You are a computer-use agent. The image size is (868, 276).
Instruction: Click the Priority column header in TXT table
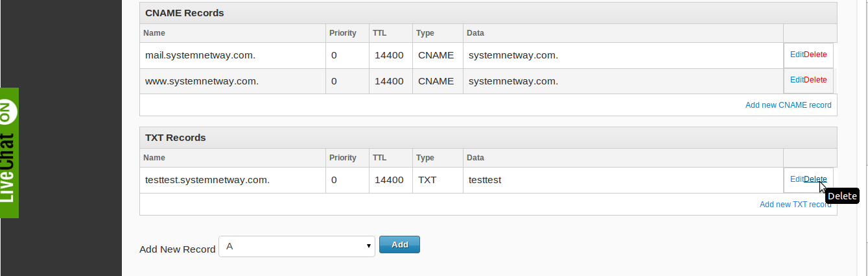click(343, 158)
